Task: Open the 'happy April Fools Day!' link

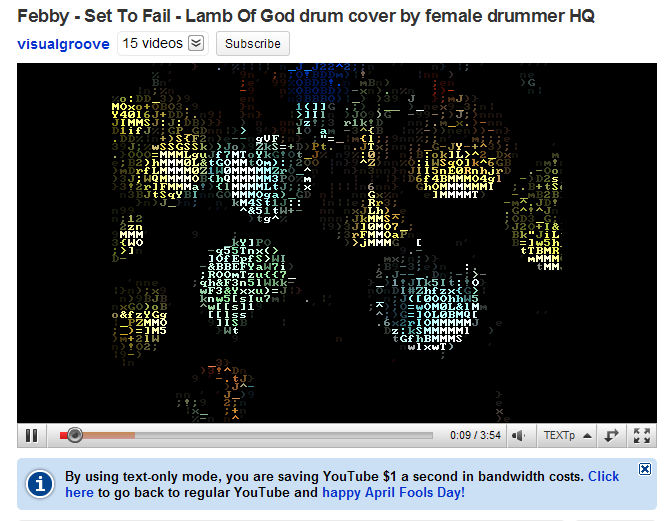Action: [394, 493]
